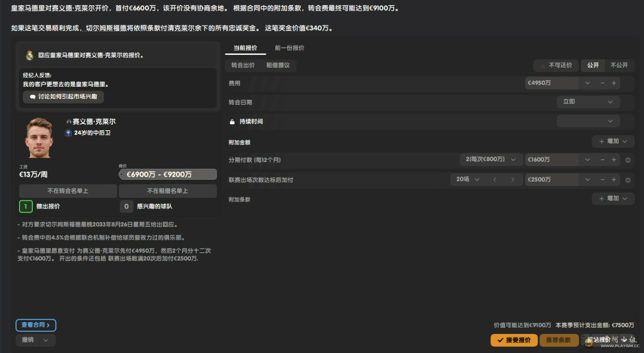The height and width of the screenshot is (353, 644).
Task: Click the next arrow beside 20场
Action: click(x=512, y=180)
